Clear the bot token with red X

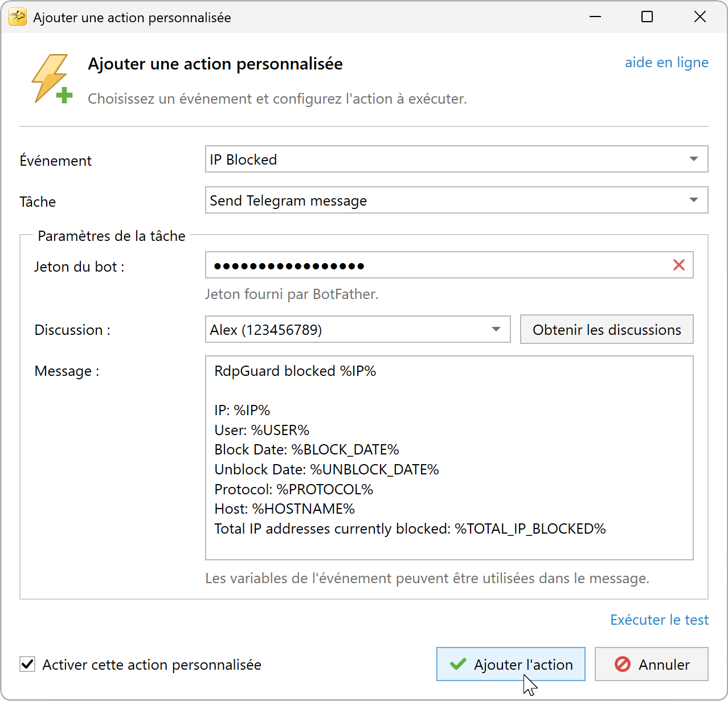[x=679, y=265]
